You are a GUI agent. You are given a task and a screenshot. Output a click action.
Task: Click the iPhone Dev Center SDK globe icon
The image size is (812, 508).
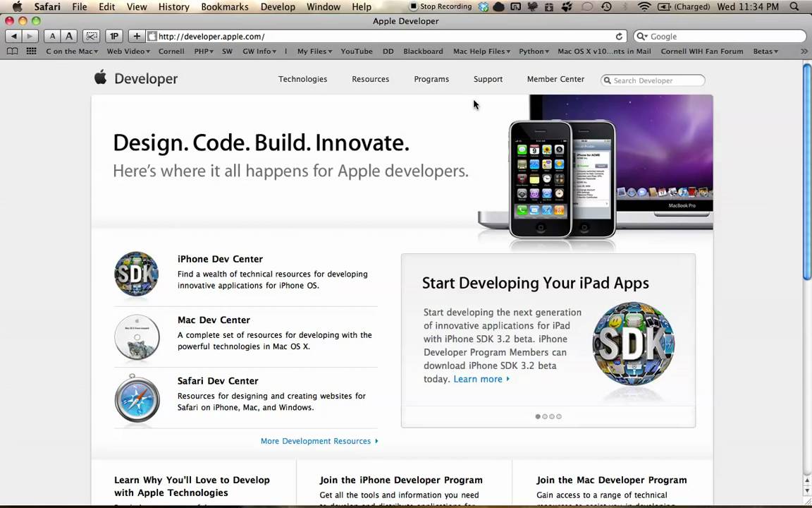click(x=136, y=274)
